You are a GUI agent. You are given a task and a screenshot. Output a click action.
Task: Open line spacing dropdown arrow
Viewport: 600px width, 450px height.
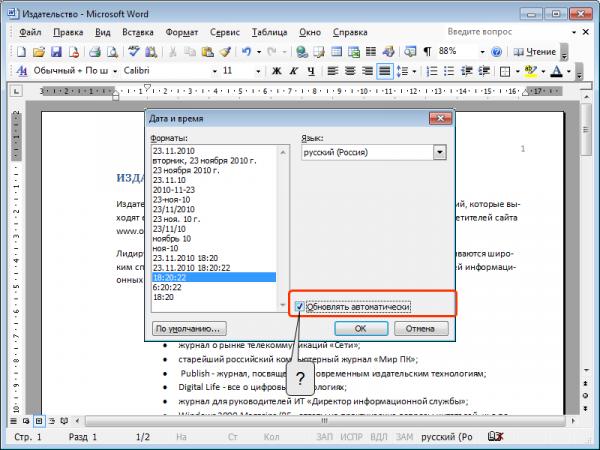pyautogui.click(x=414, y=71)
